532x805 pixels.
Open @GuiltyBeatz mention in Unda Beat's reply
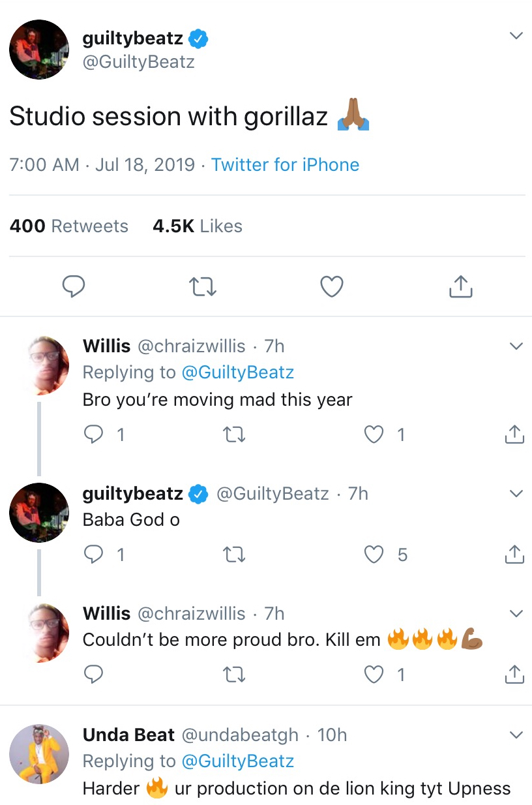[237, 761]
